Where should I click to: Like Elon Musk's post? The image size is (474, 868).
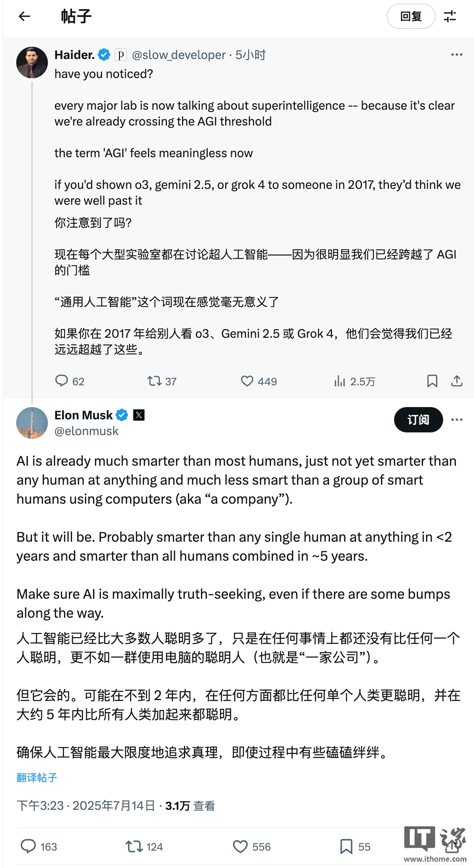pos(240,847)
